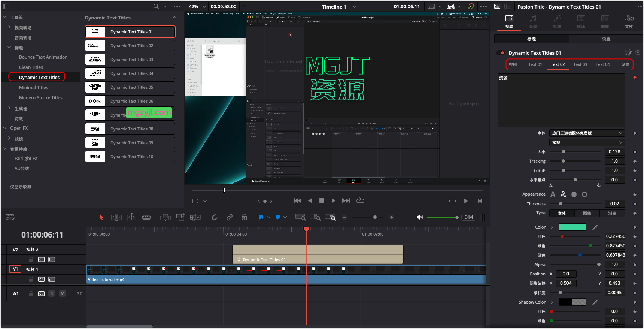This screenshot has height=329, width=644.
Task: Select Dynamic Text Titles 01 timeline clip
Action: pos(318,254)
